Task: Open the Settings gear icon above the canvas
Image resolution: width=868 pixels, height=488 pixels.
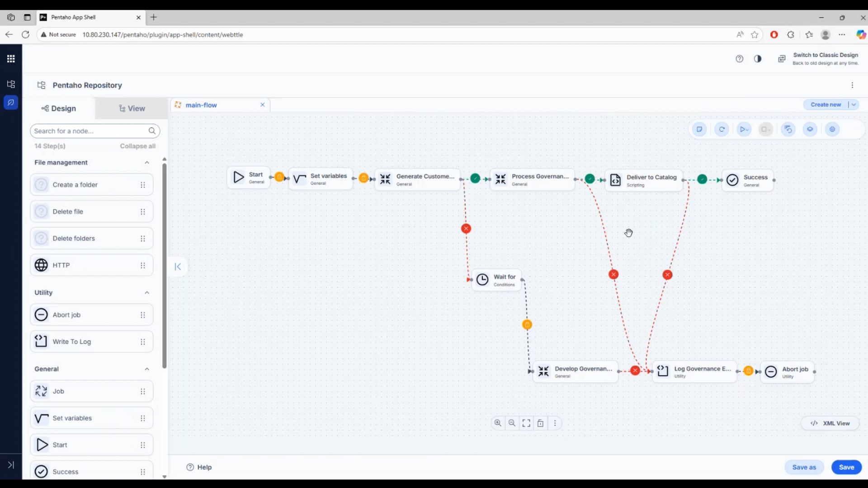Action: (832, 129)
